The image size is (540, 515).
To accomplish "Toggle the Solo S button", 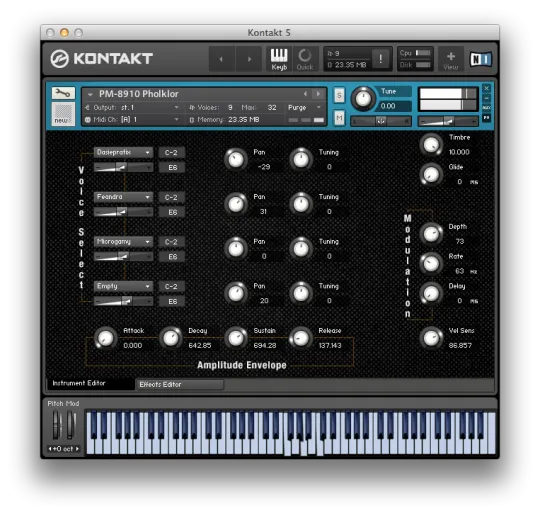I will 339,95.
